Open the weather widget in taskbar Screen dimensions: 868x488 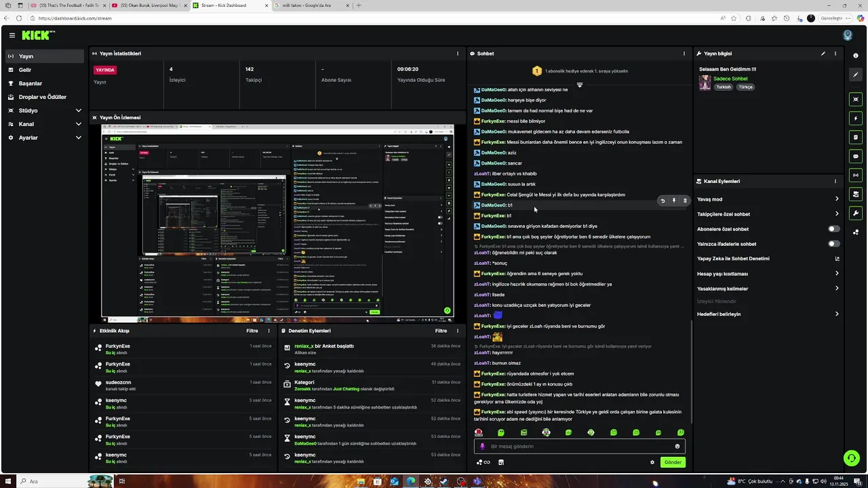[749, 481]
